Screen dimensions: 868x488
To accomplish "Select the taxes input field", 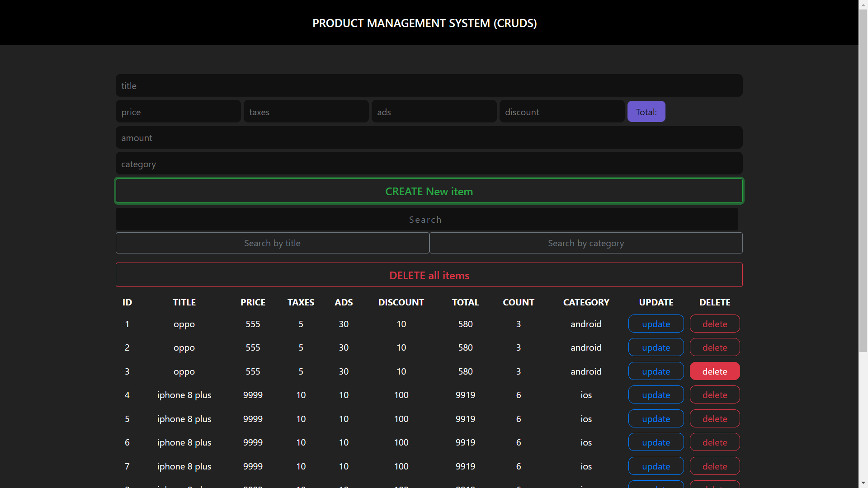I will click(x=306, y=112).
